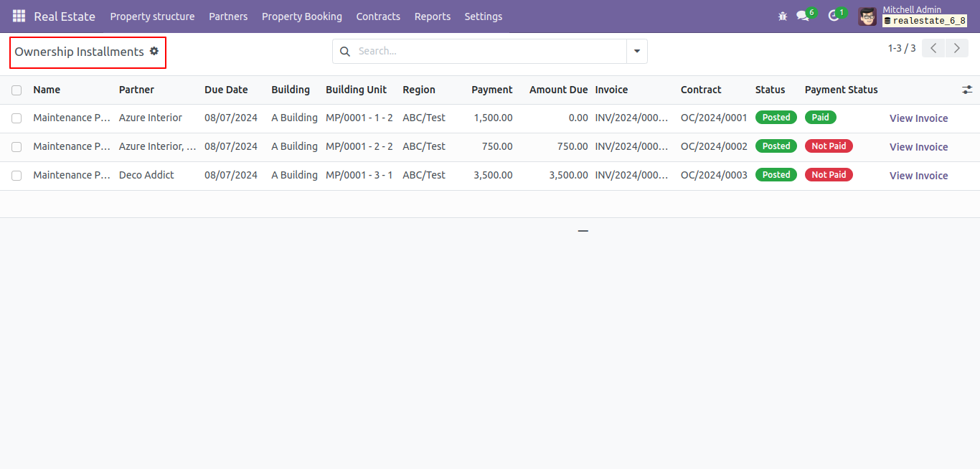This screenshot has height=469, width=980.
Task: Click amount due 0.00 cell
Action: (x=578, y=118)
